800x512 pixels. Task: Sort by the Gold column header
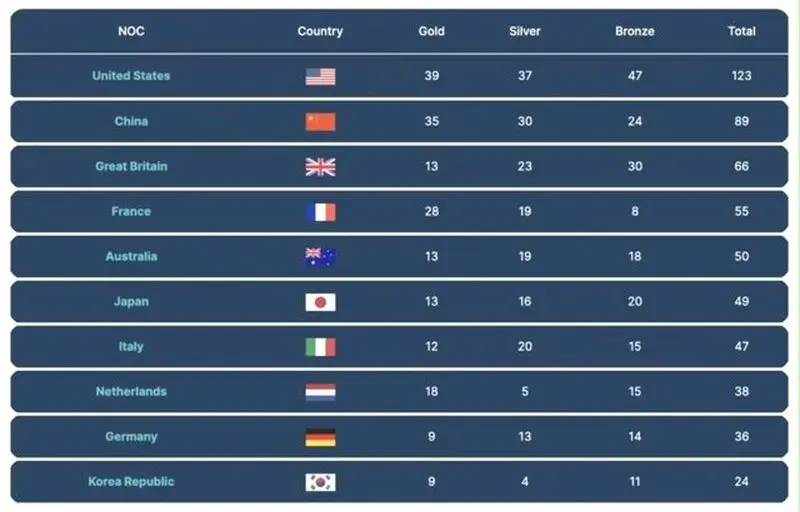click(x=432, y=31)
